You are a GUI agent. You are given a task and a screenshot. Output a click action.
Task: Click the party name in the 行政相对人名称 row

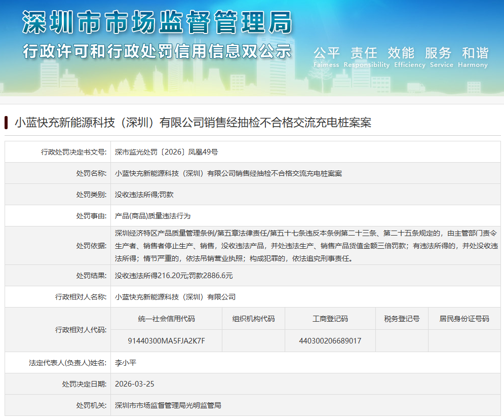coord(175,297)
